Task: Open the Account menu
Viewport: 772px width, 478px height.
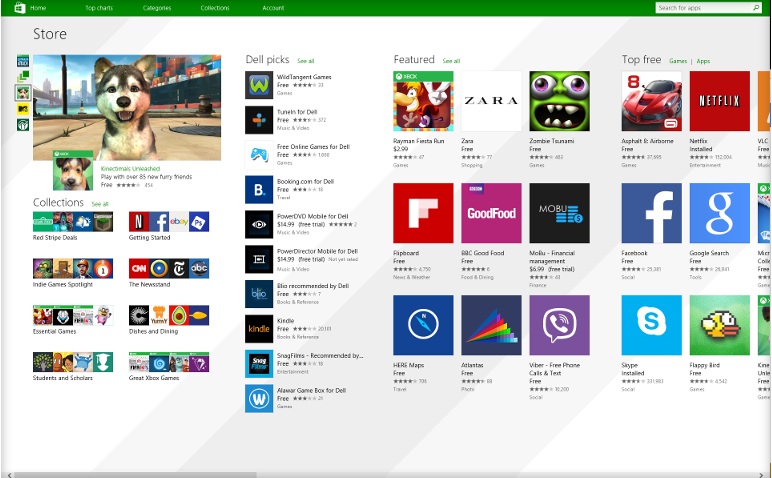Action: point(273,8)
